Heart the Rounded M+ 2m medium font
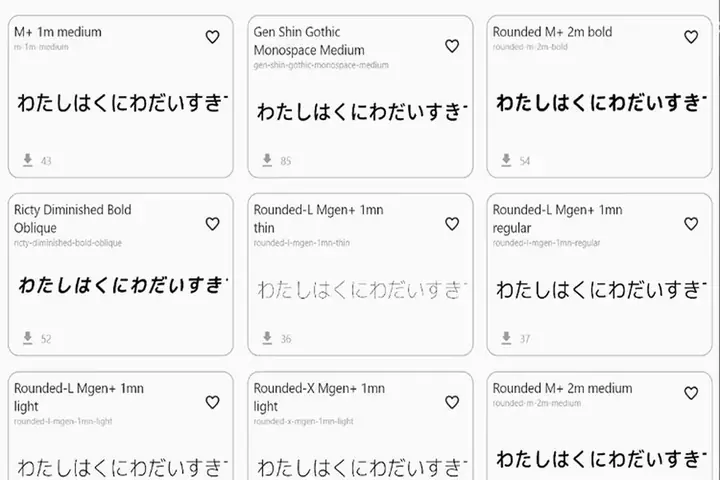Image resolution: width=720 pixels, height=480 pixels. [x=691, y=393]
